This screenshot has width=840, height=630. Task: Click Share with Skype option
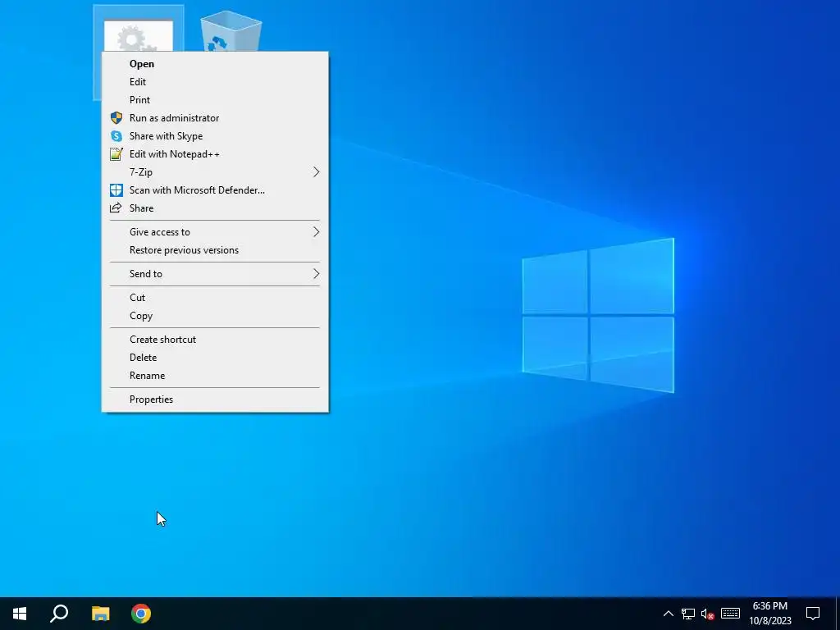(215, 136)
